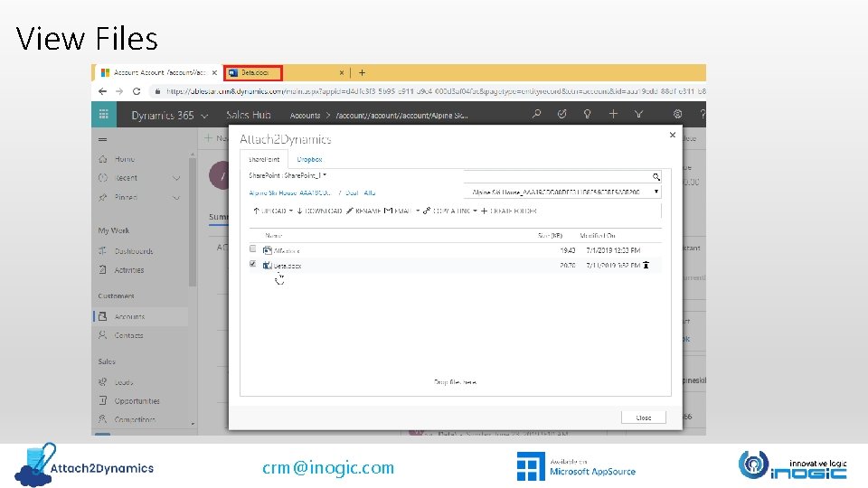Click the Alfa.docx file name
The image size is (868, 488).
287,251
